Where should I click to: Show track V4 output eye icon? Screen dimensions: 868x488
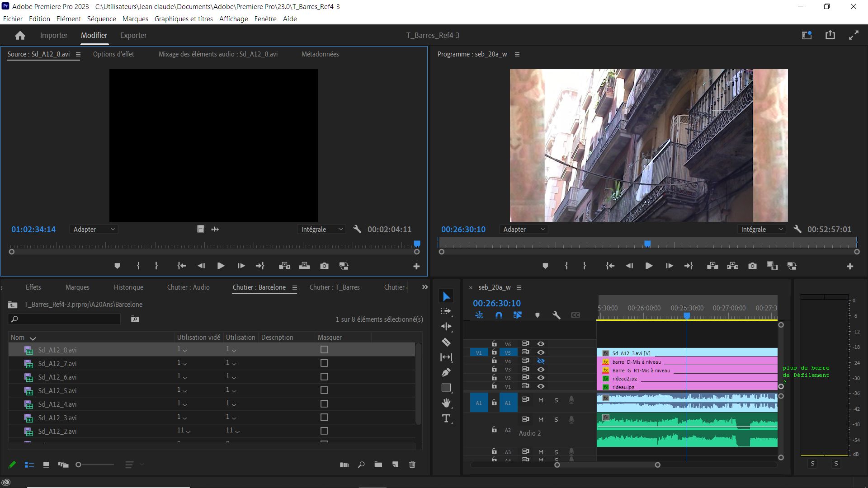click(540, 361)
